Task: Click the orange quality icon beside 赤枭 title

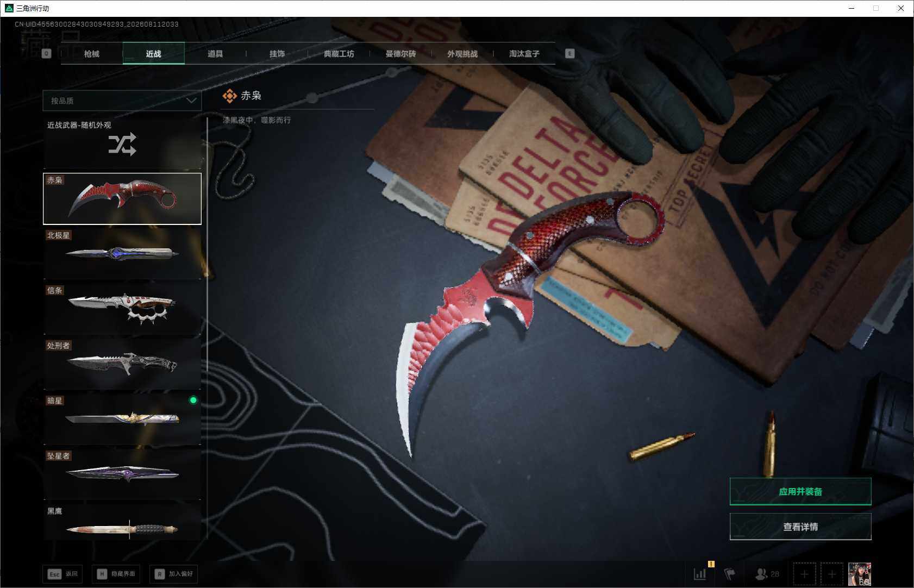Action: 230,96
